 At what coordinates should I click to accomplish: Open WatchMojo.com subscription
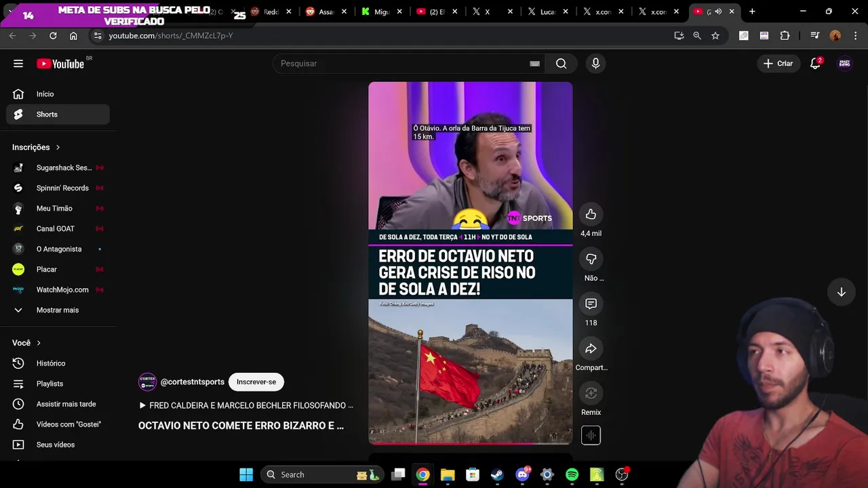[x=58, y=289]
